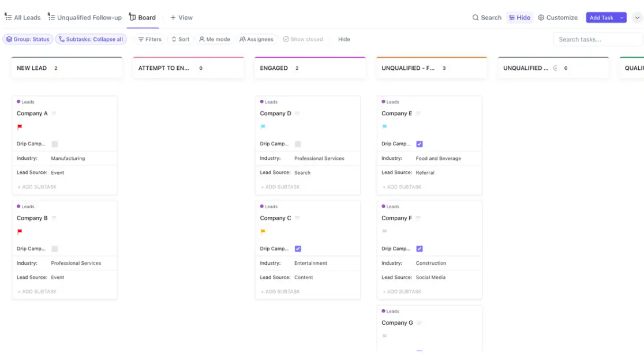
Task: Open description icon beside Company D
Action: 297,113
